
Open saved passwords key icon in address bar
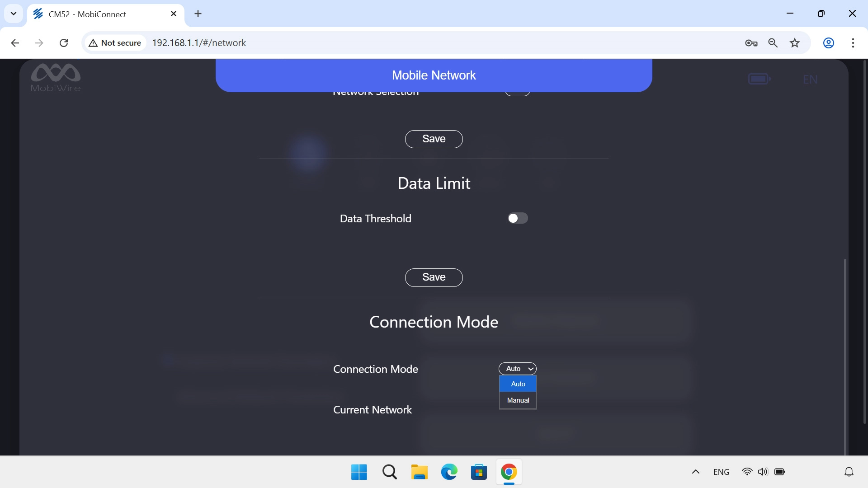[x=751, y=43]
